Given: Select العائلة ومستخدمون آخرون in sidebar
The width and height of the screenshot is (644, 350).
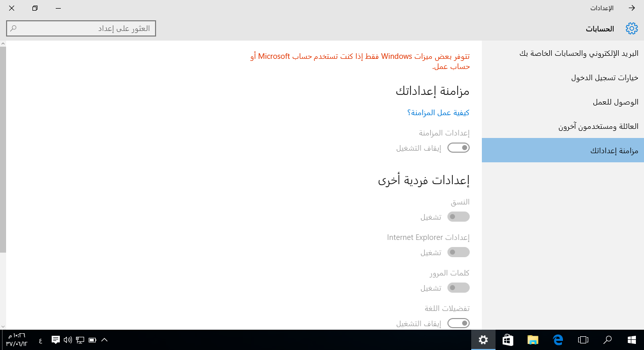Looking at the screenshot, I should coord(563,126).
